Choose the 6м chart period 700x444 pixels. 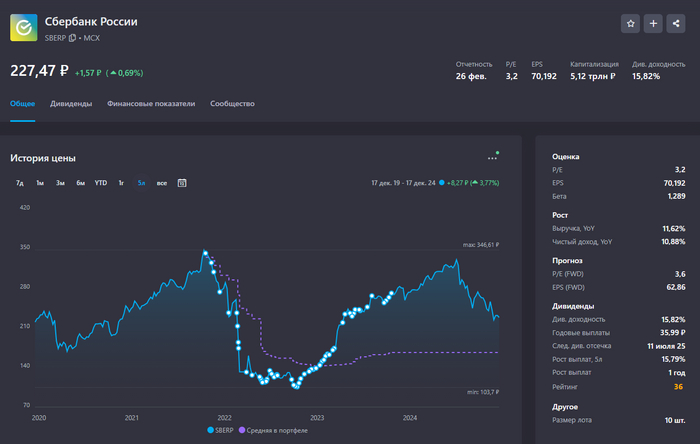(80, 183)
